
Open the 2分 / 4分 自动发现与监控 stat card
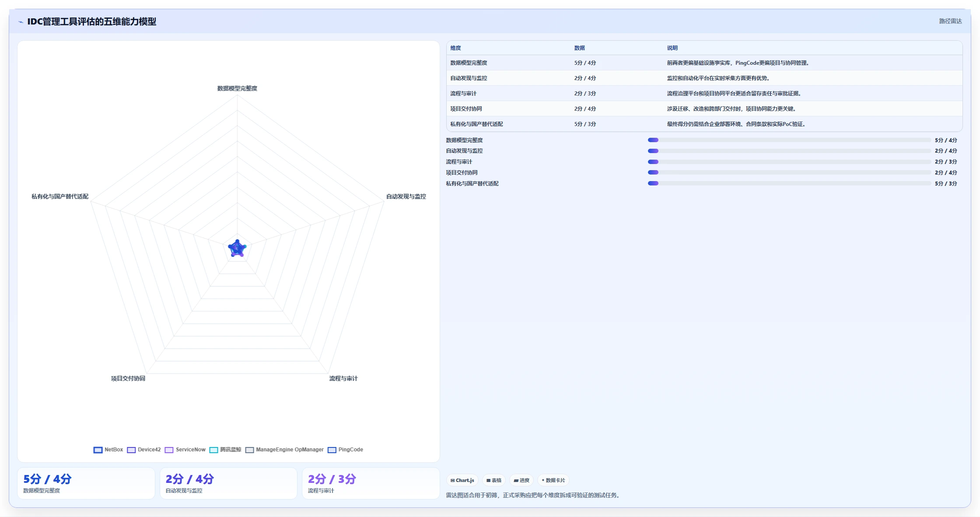(x=228, y=483)
